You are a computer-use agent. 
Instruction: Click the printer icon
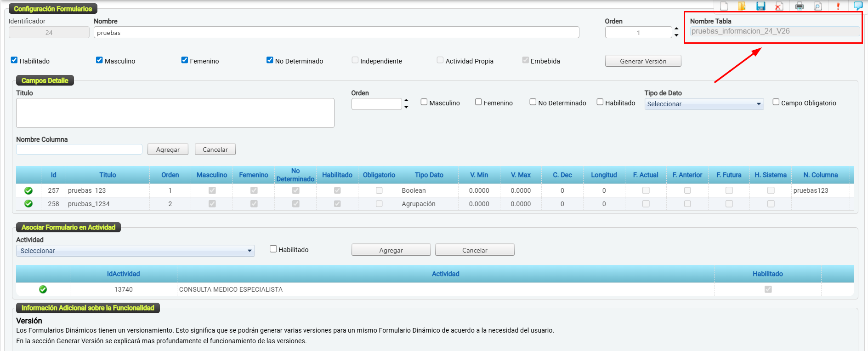(800, 6)
